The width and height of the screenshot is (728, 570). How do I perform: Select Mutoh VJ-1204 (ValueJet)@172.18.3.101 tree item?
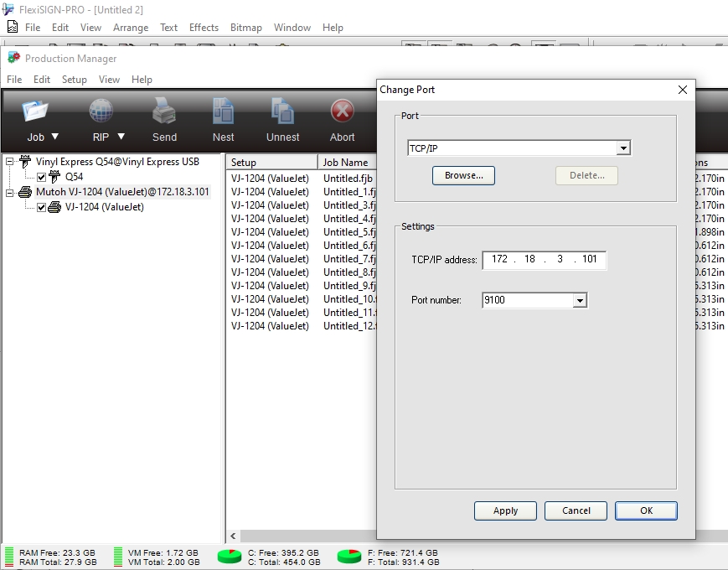pos(122,192)
